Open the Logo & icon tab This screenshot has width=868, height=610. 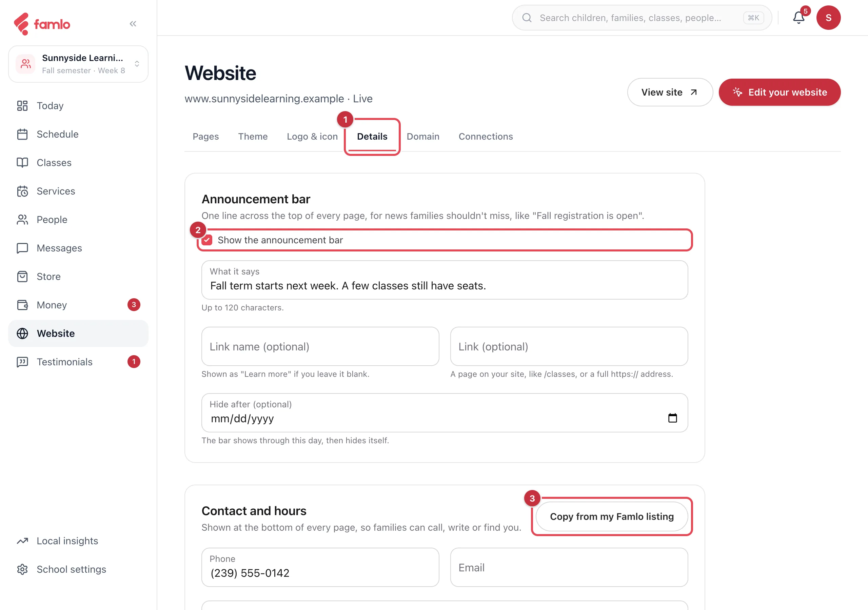(x=312, y=137)
